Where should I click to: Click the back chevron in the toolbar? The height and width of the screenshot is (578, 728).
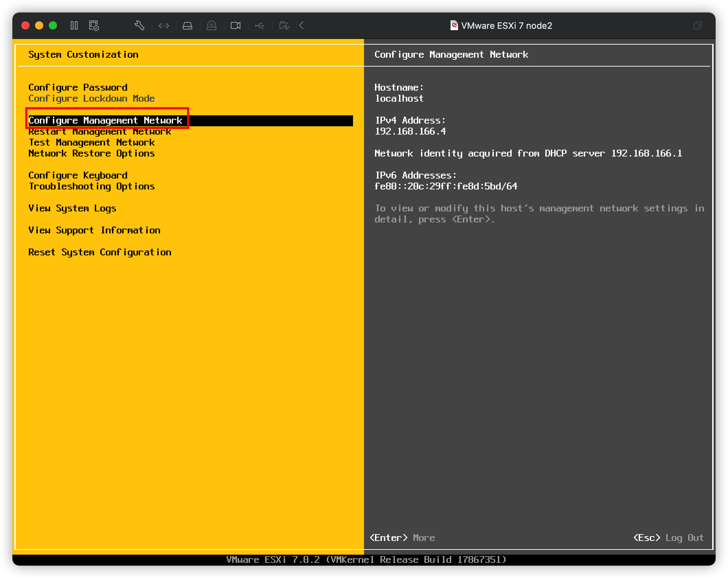[x=301, y=25]
